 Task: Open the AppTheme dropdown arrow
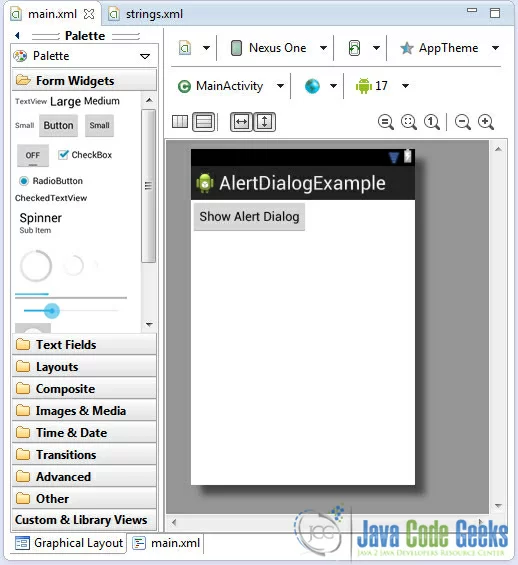(495, 48)
